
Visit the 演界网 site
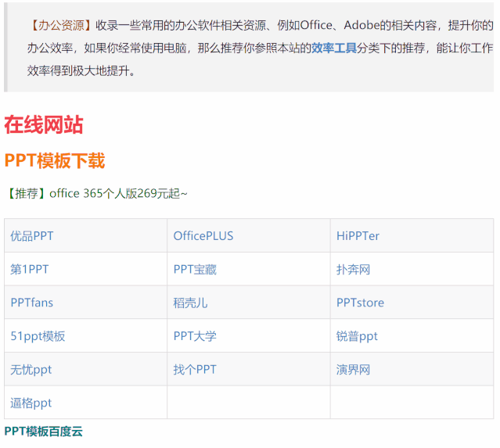pyautogui.click(x=354, y=370)
